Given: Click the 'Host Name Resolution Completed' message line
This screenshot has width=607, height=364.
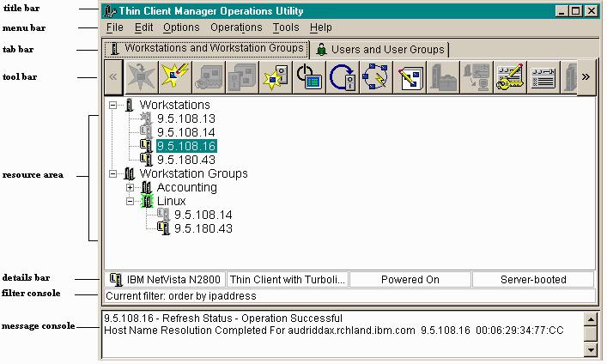Looking at the screenshot, I should [x=334, y=331].
